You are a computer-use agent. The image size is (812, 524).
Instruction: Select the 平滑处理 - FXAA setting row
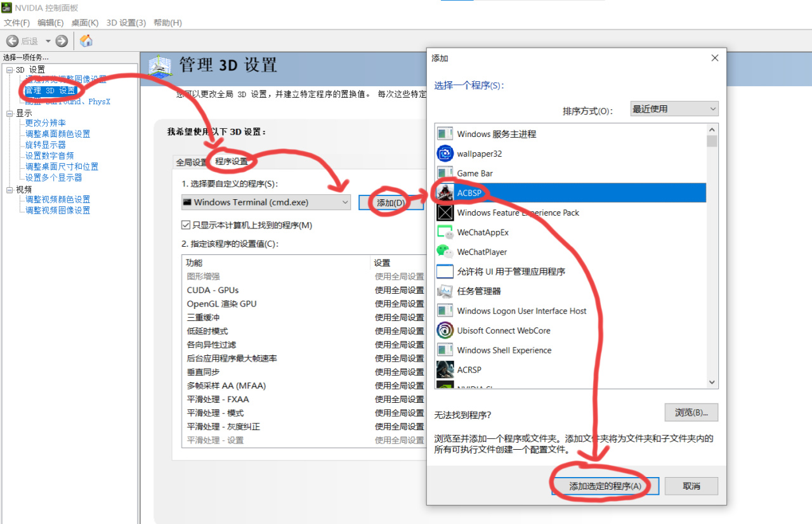coord(304,399)
